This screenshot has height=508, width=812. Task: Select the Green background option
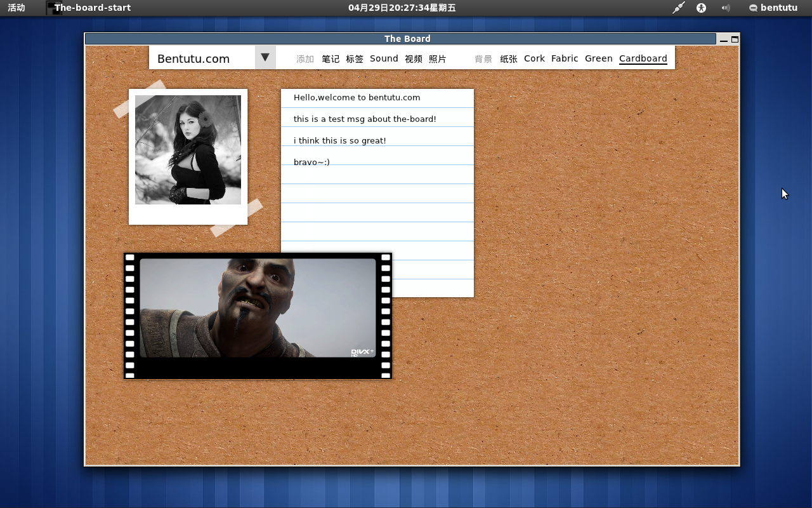(598, 58)
